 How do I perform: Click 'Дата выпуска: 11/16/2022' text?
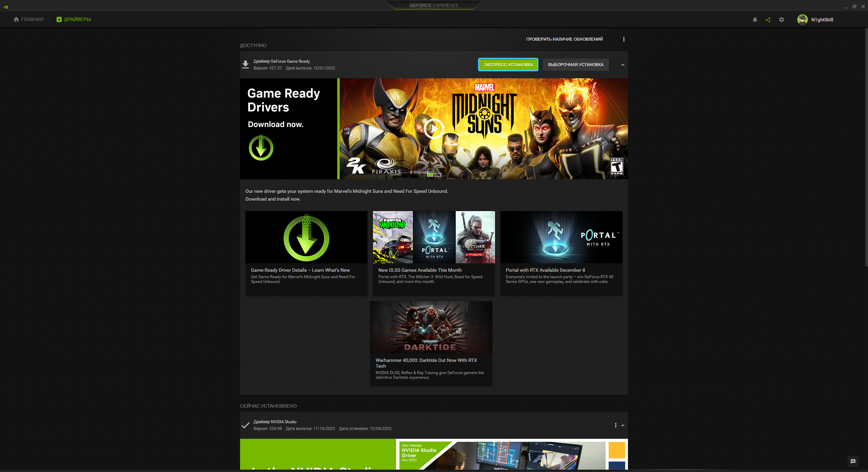click(310, 429)
